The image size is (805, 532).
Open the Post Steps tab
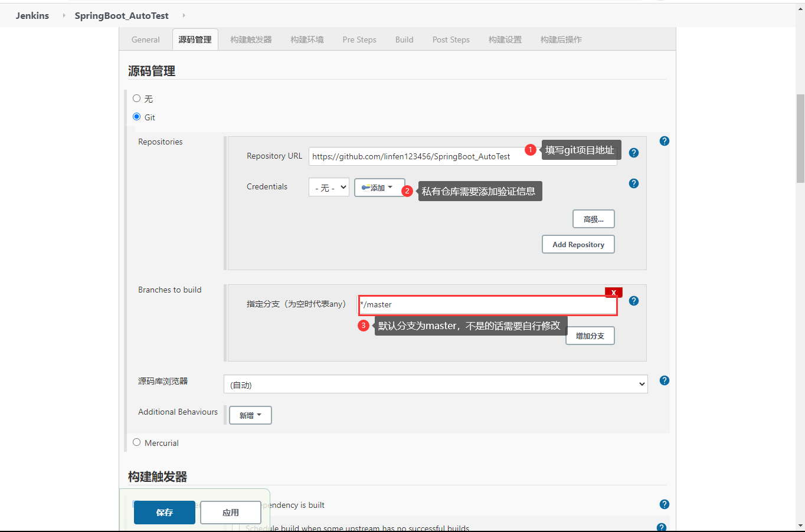coord(451,40)
